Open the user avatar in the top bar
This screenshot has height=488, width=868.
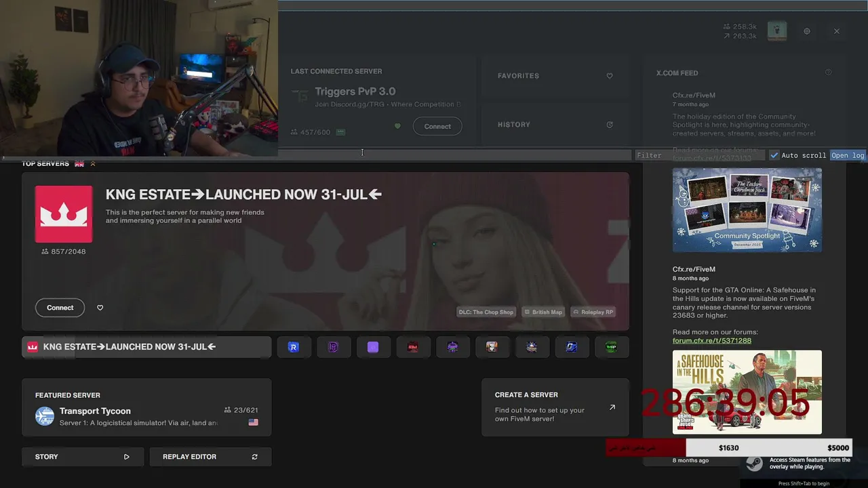(777, 30)
